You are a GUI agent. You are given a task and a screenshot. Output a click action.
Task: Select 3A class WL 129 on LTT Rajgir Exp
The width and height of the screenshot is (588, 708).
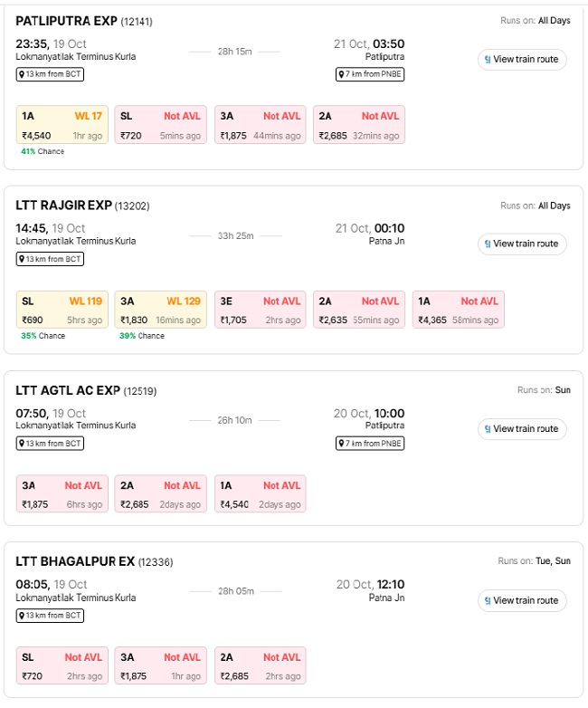pos(161,310)
